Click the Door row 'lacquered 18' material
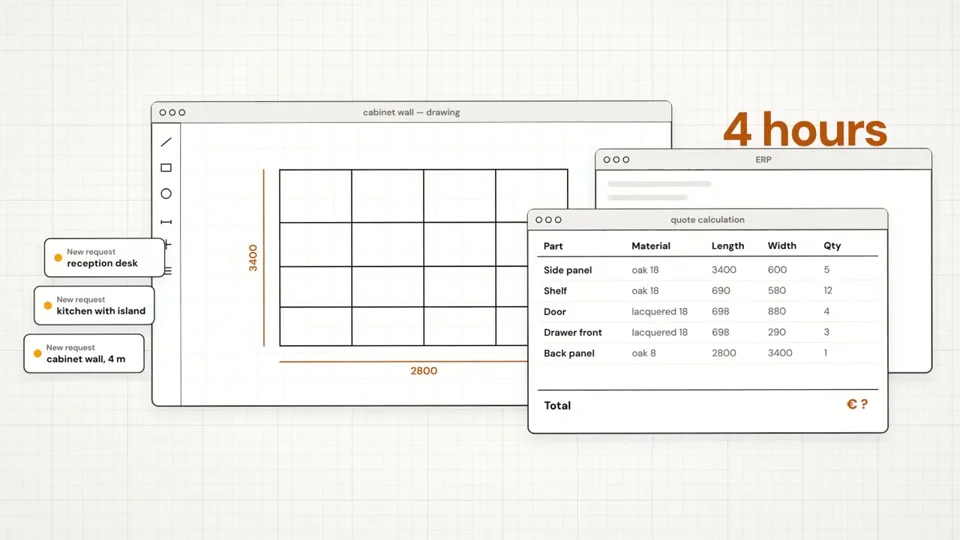This screenshot has height=540, width=960. point(659,312)
